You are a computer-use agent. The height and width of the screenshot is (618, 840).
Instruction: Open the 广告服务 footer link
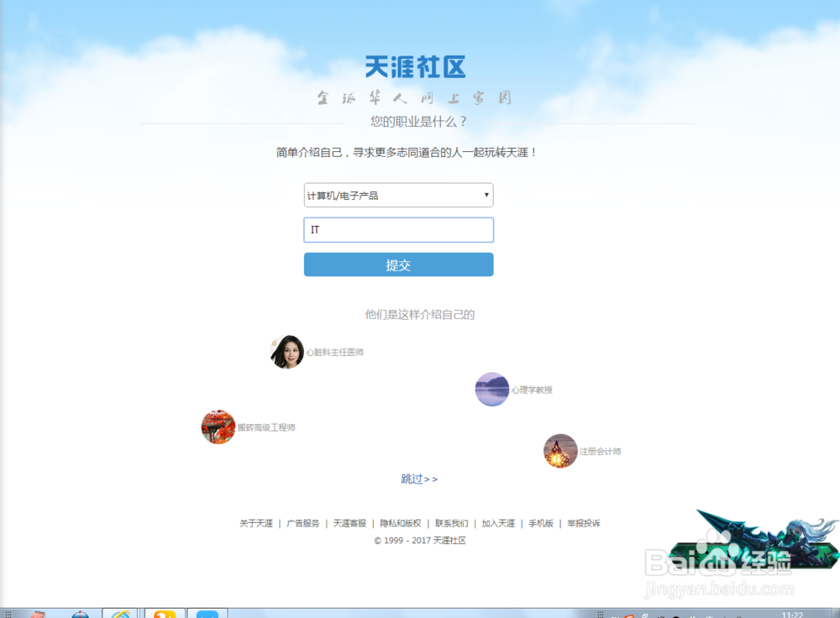click(302, 523)
